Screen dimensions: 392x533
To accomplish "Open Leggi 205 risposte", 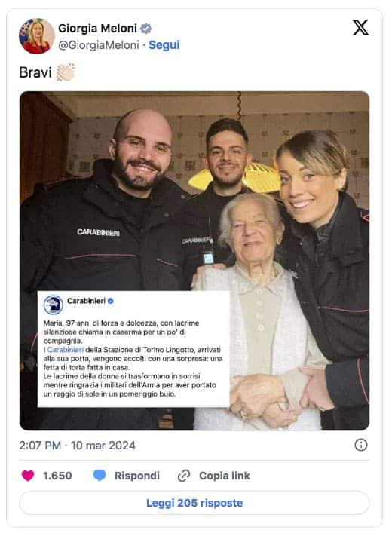I will click(x=194, y=503).
